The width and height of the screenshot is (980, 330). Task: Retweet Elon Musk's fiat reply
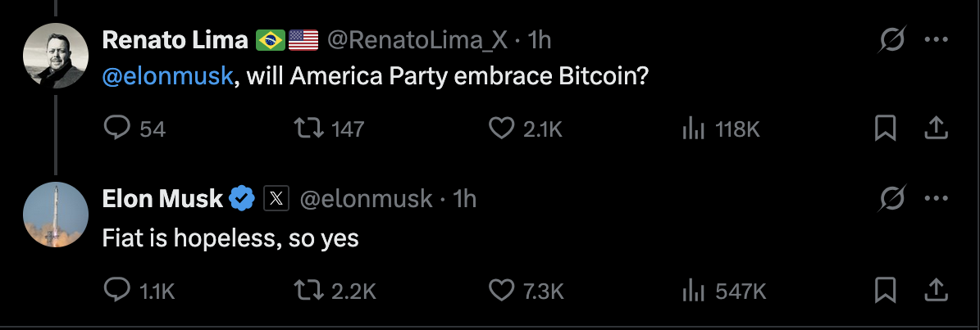308,289
